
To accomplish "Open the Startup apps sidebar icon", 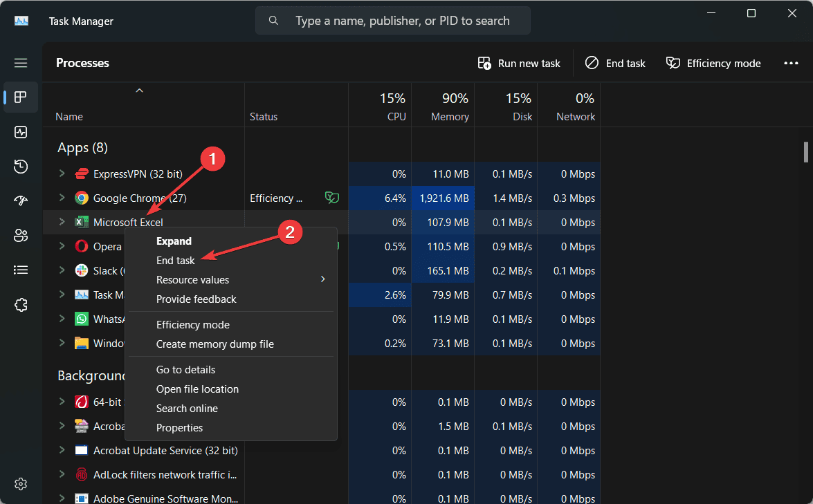I will tap(21, 201).
